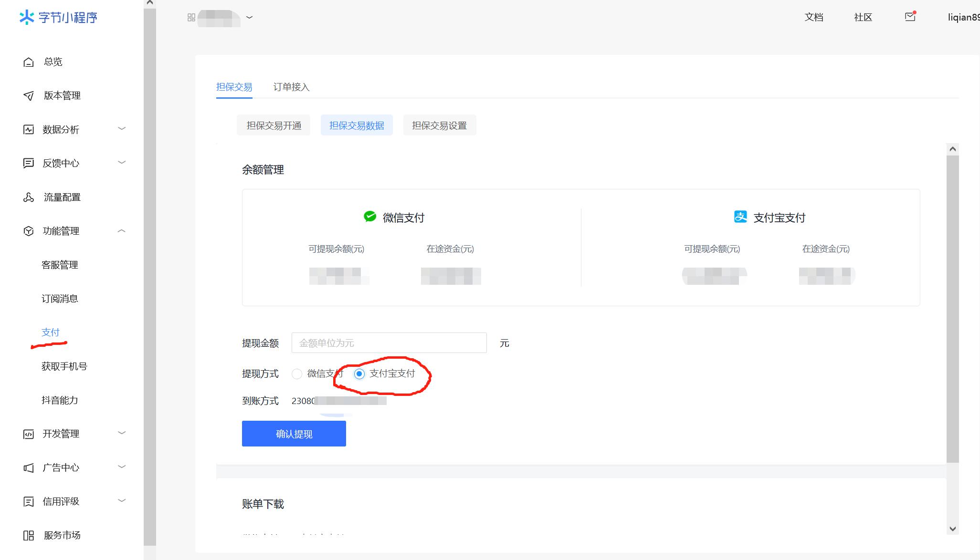Open the 担保交易设置 sub-tab

[x=439, y=125]
